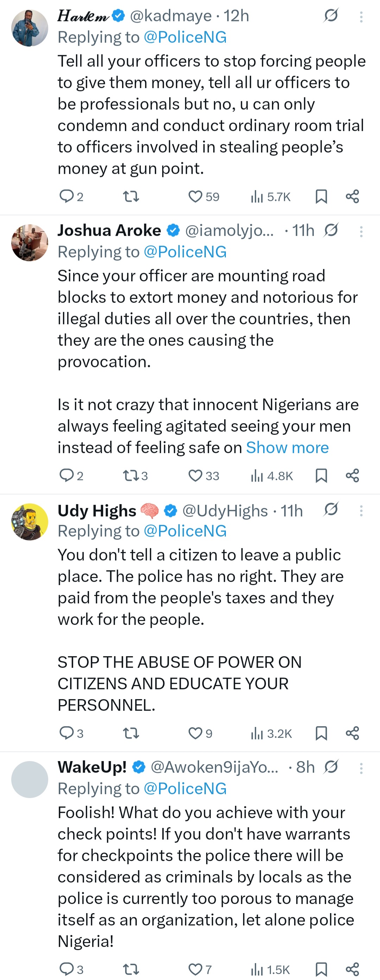Open Grok for WakeUp!'s tweet
Screen dimensions: 380x980
(331, 767)
